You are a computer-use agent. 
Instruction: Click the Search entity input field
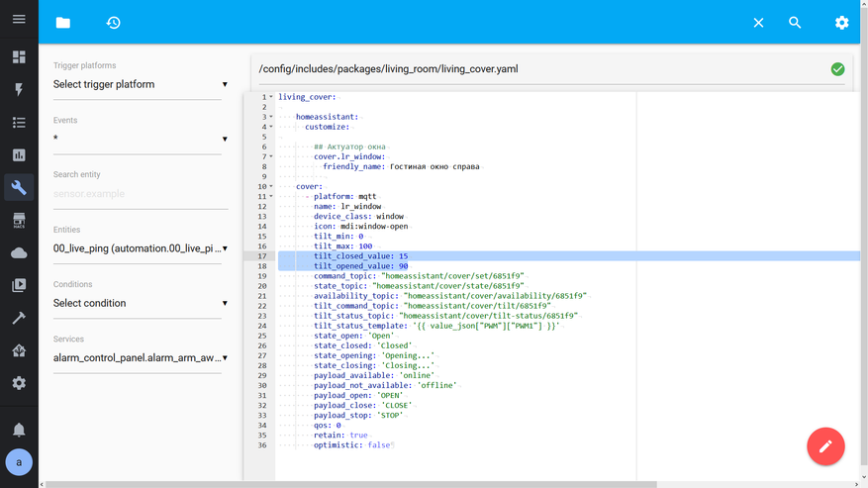point(141,194)
